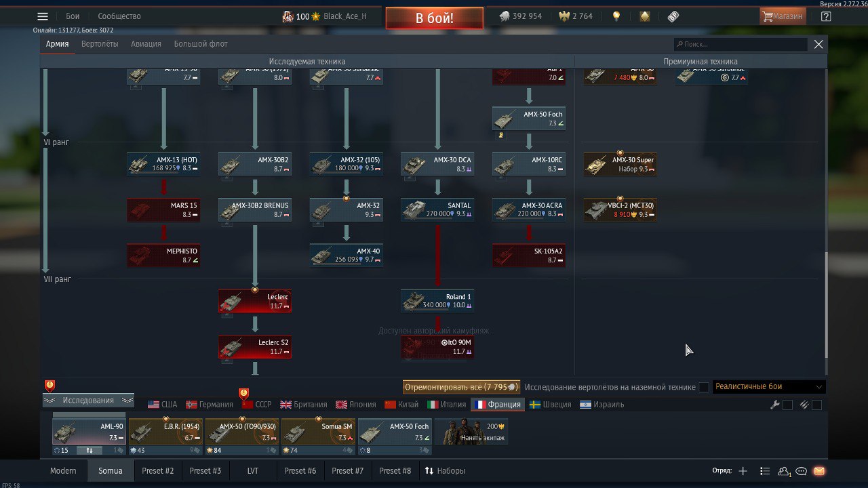Open the lightbulb hints icon

(x=616, y=16)
